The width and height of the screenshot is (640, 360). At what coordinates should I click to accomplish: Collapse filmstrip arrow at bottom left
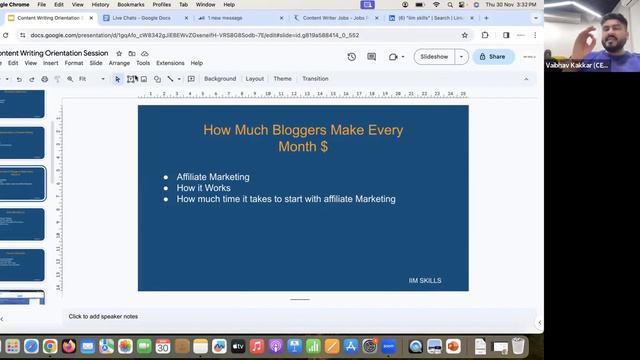point(2,319)
